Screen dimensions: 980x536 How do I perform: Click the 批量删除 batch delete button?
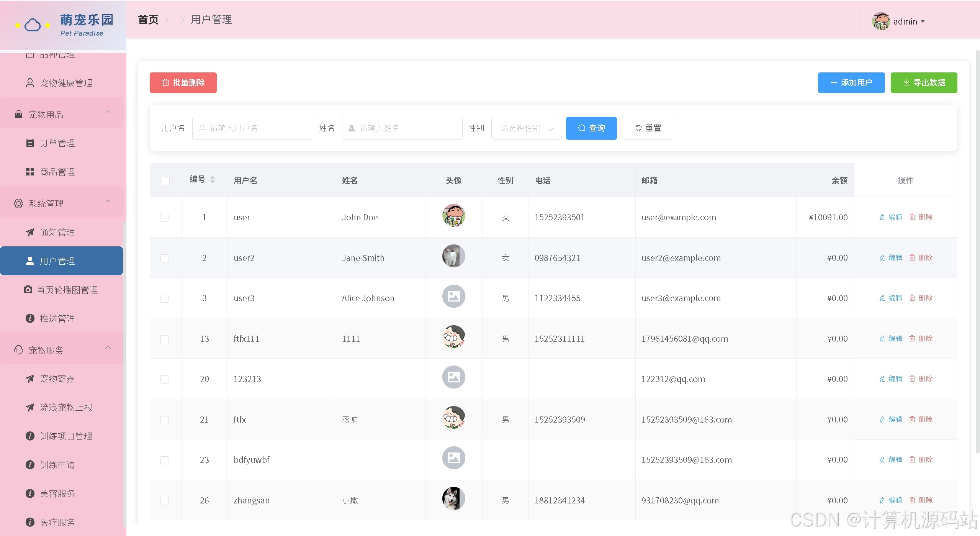coord(183,83)
